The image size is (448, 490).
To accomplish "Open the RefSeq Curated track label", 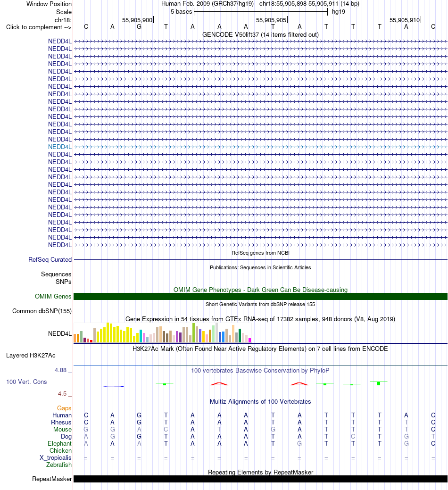I will click(x=50, y=260).
